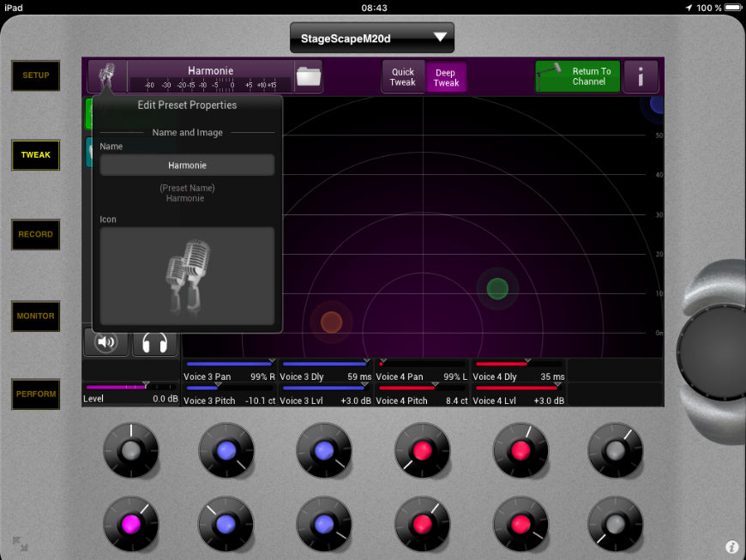The image size is (746, 560).
Task: Click the microphone preset icon
Action: coord(107,76)
